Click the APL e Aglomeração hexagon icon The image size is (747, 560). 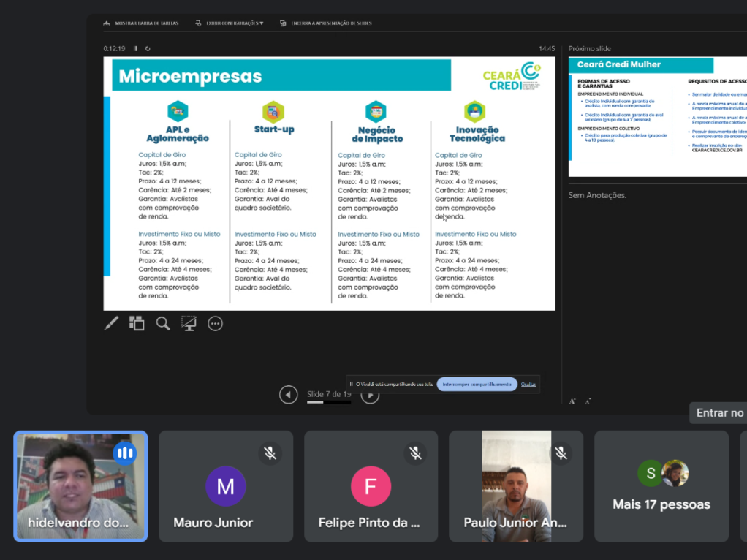pos(178,112)
